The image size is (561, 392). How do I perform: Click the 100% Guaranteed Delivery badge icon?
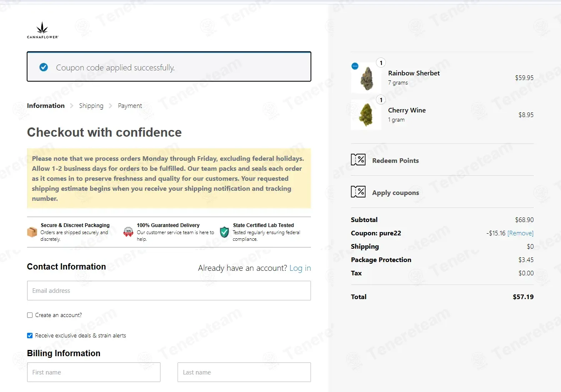point(128,232)
